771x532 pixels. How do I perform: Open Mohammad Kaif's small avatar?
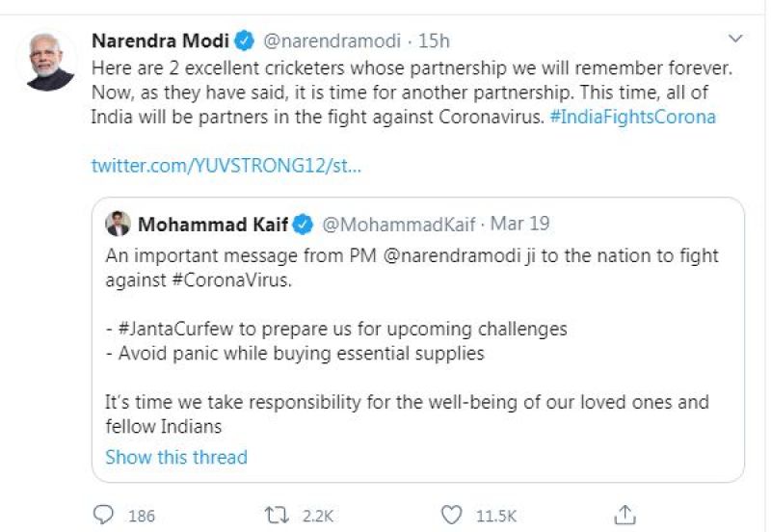click(118, 224)
